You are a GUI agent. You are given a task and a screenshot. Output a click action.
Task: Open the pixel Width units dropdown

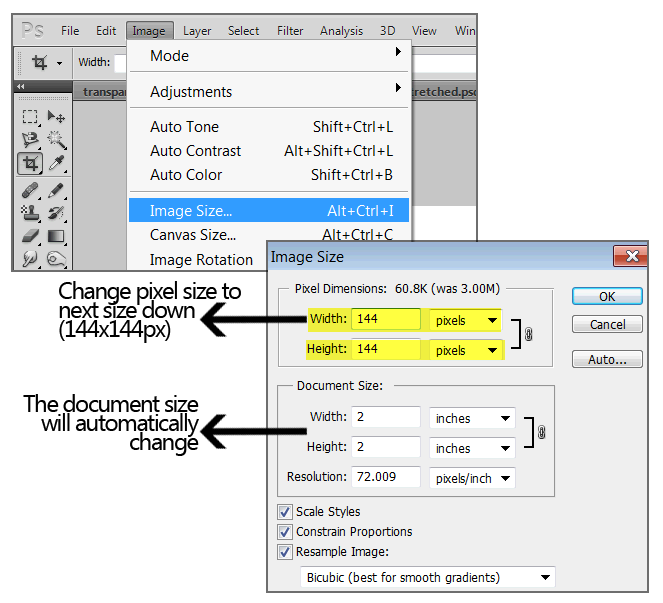pos(465,320)
